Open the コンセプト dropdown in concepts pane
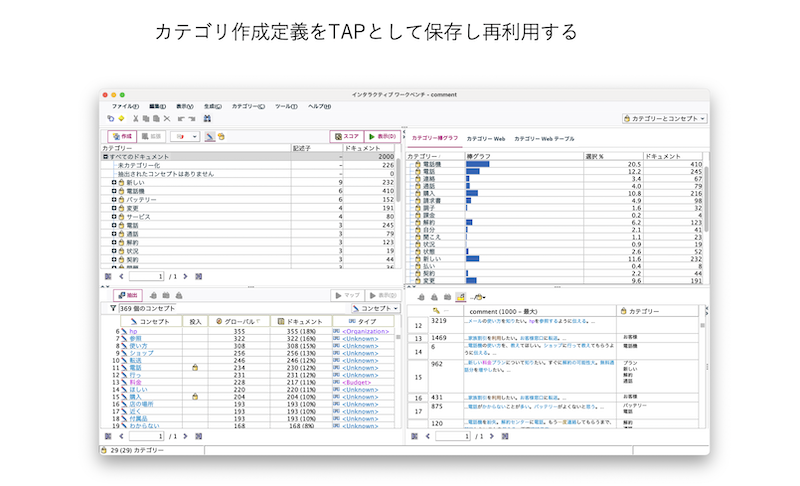Image resolution: width=800 pixels, height=486 pixels. [x=376, y=309]
